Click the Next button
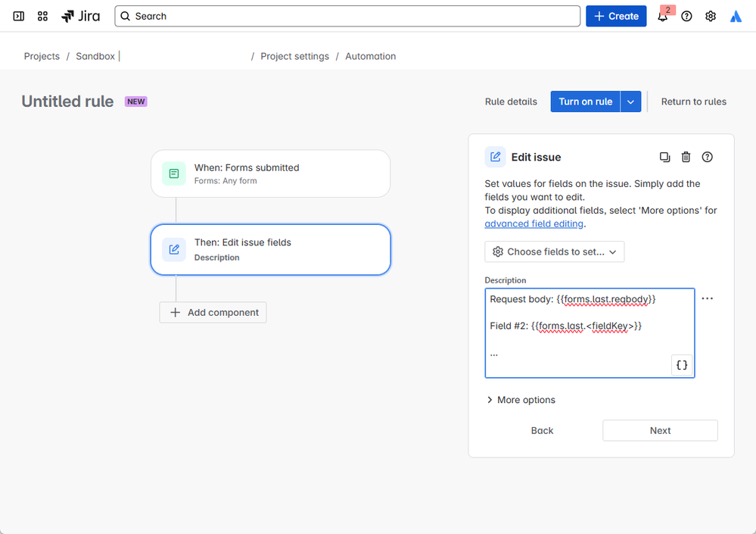Image resolution: width=756 pixels, height=534 pixels. (x=660, y=431)
